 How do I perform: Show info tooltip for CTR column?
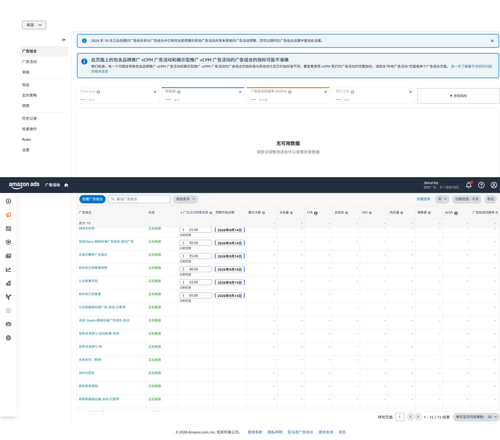pos(316,213)
